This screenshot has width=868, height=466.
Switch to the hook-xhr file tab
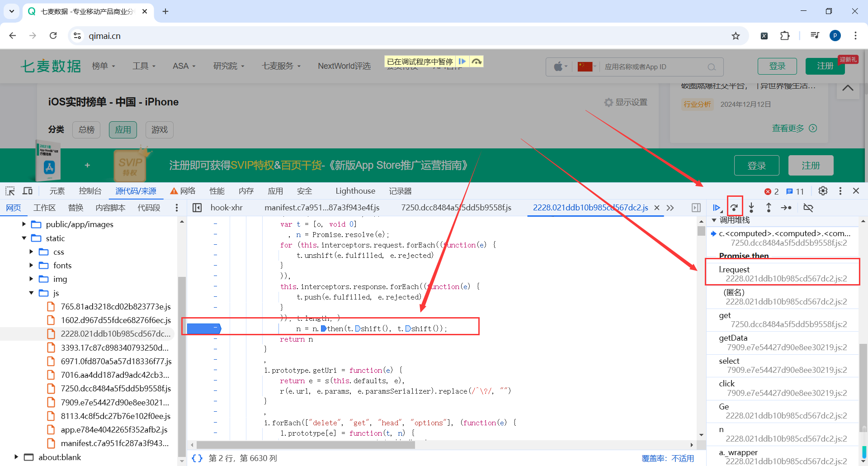tap(226, 208)
